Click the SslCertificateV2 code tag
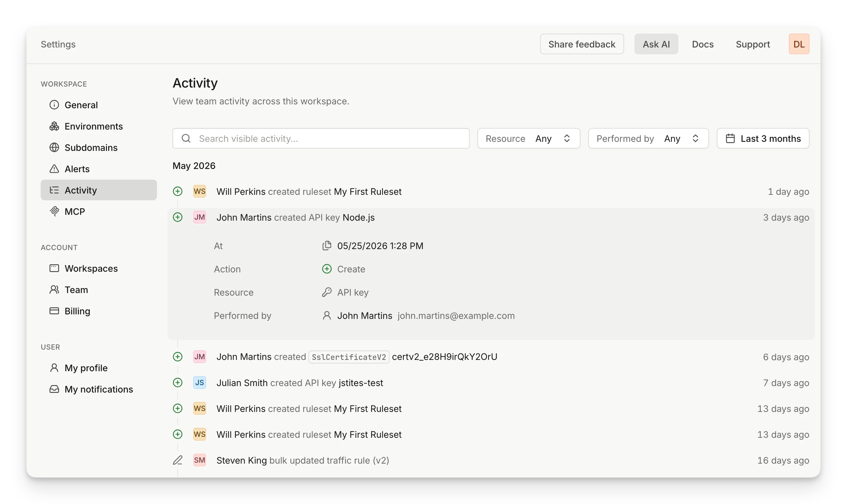847x504 pixels. (349, 357)
